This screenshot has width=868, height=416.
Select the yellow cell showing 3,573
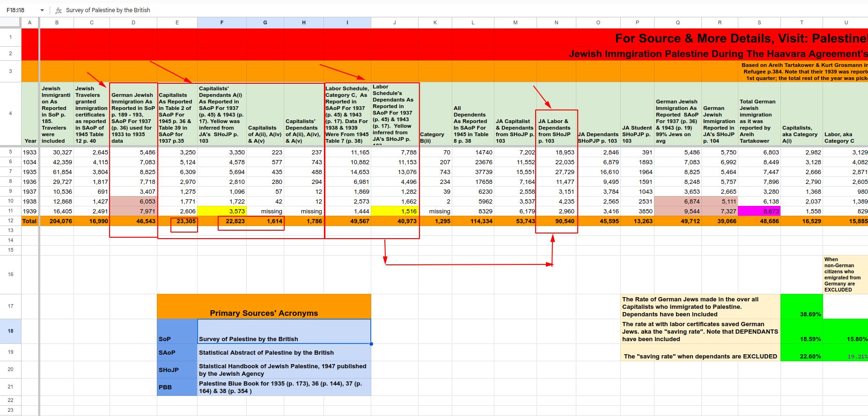[222, 211]
